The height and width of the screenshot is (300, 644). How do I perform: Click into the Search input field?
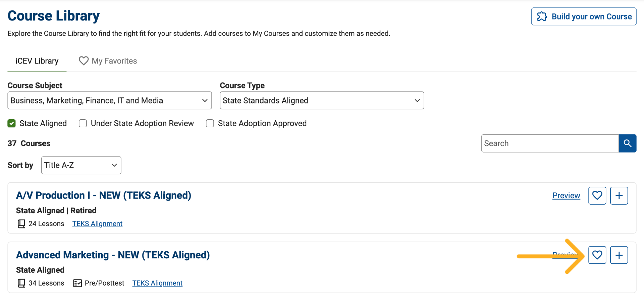coord(550,143)
